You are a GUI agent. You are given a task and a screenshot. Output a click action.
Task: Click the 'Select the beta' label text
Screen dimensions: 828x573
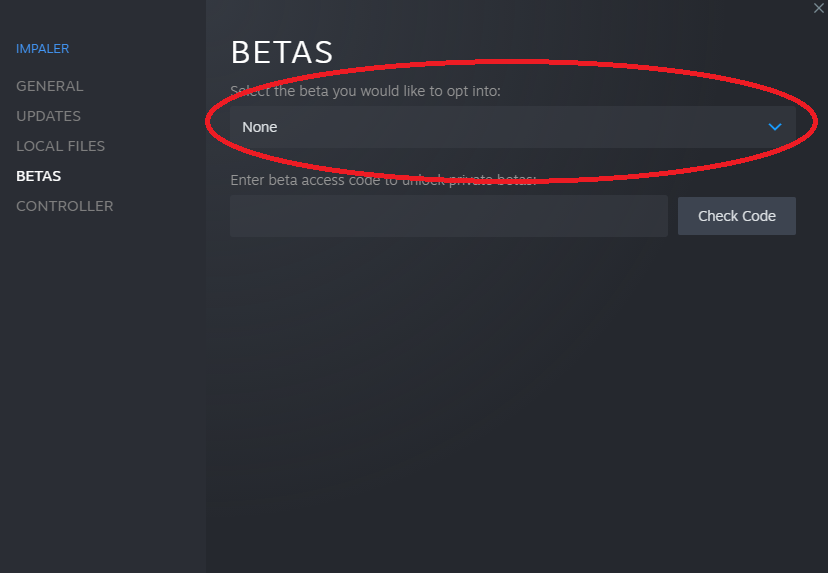pos(365,91)
